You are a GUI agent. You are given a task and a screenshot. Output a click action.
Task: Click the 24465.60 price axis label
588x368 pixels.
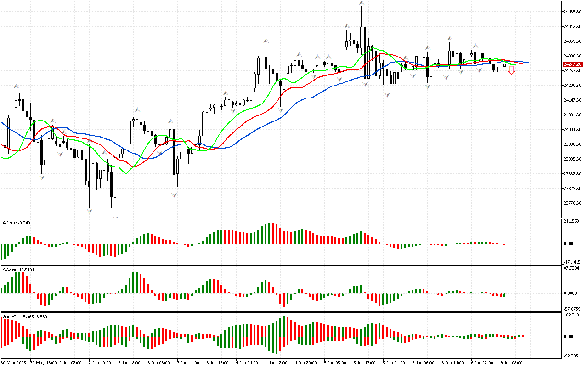(x=572, y=12)
